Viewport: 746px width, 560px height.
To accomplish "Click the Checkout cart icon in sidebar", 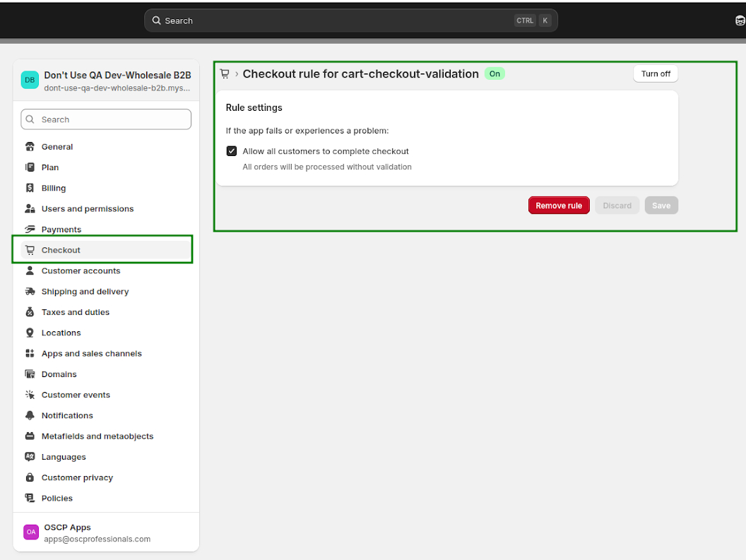I will [30, 249].
